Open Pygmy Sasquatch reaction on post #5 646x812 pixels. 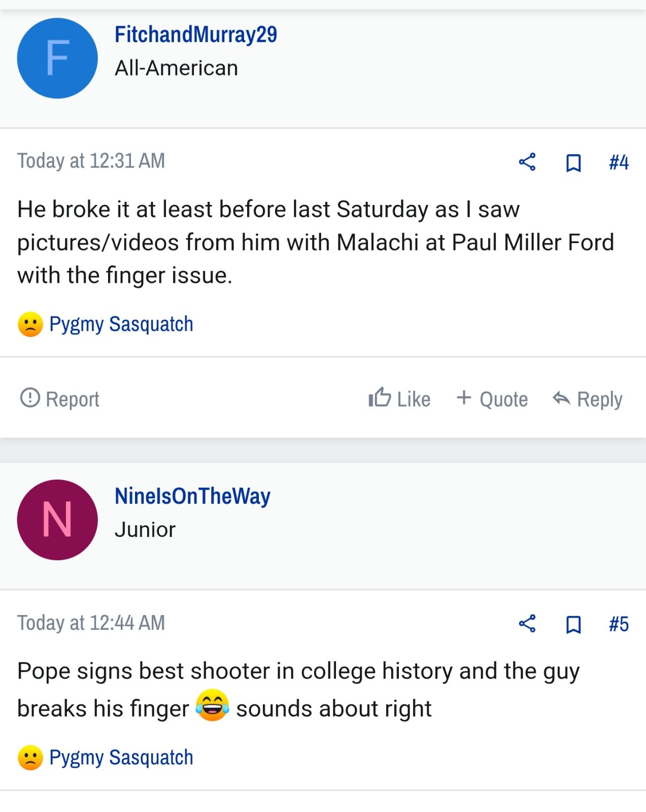[121, 758]
